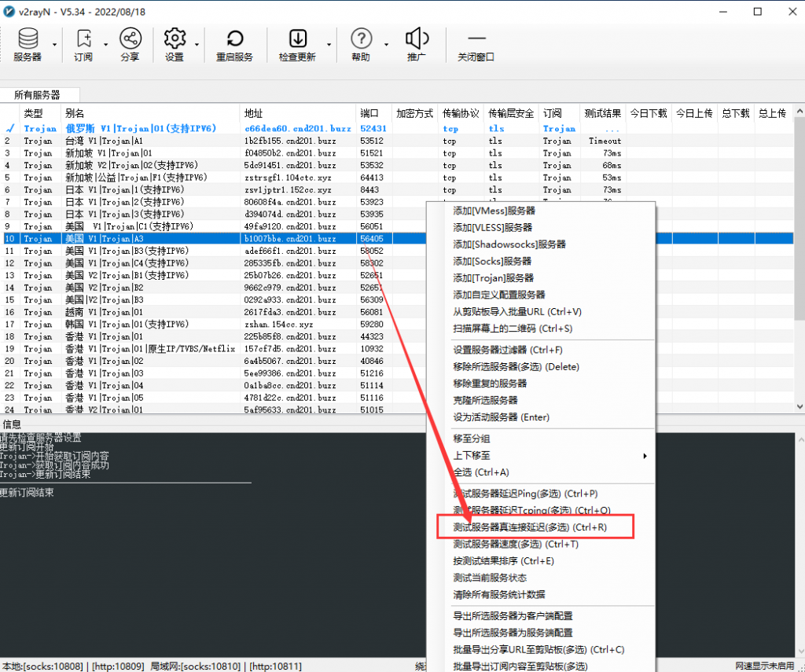Sort by the 测试结果 column header
Viewport: 805px width, 672px height.
(x=603, y=113)
